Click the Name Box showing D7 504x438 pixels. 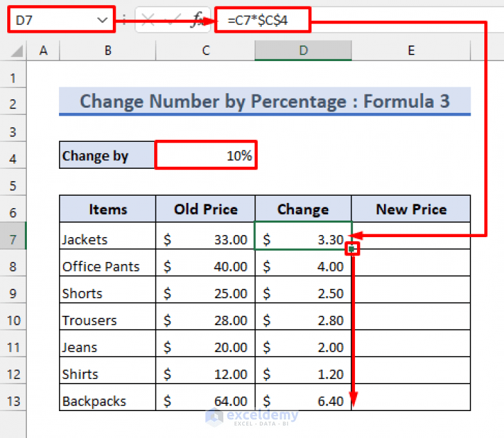pos(61,20)
